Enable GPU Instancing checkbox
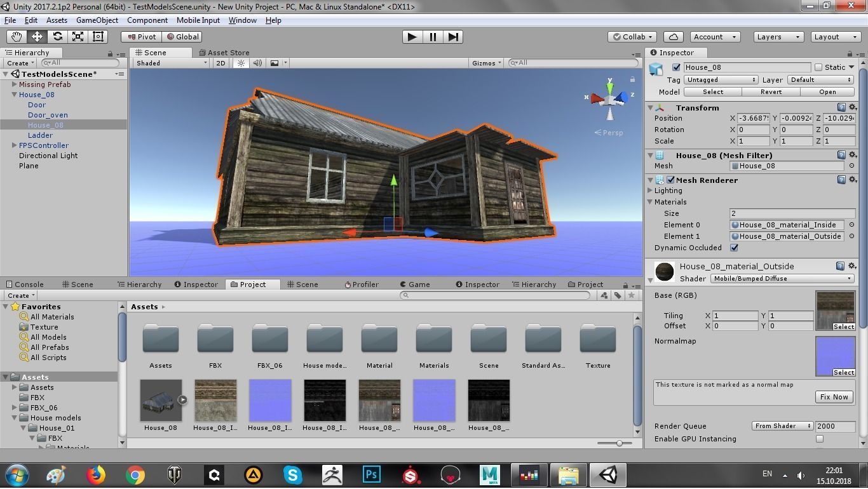The image size is (868, 489). coord(820,439)
